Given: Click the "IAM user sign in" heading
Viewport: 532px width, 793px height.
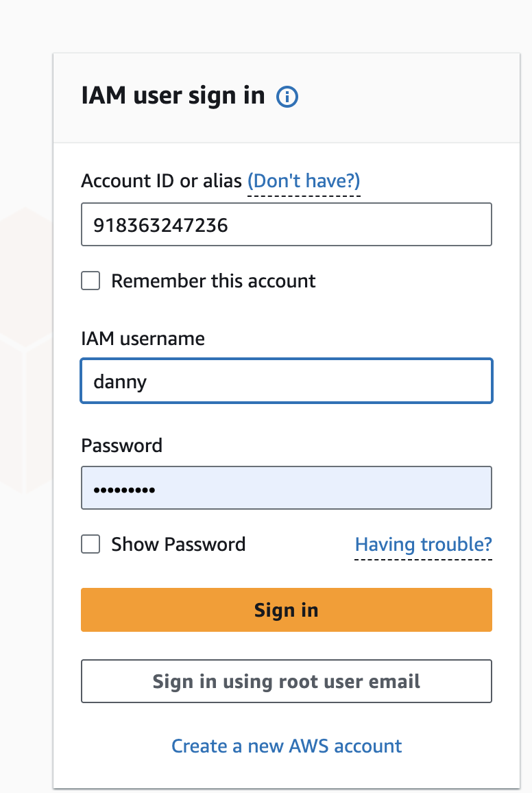Looking at the screenshot, I should [173, 96].
